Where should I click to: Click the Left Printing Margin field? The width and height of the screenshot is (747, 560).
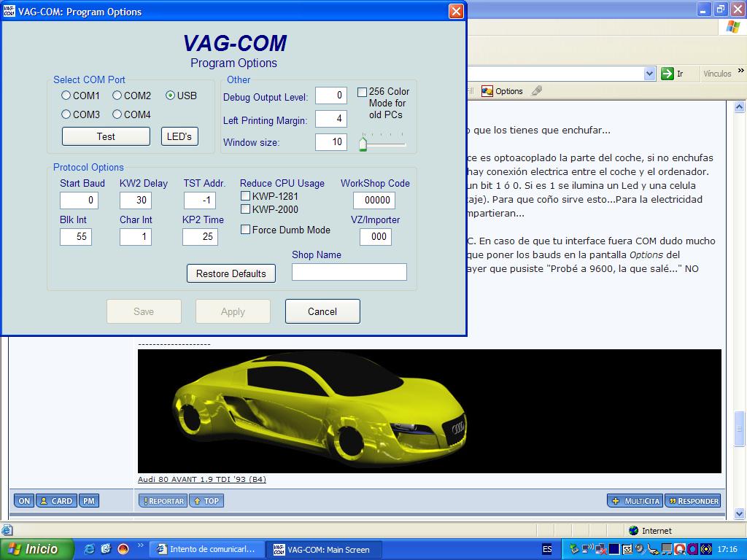coord(331,119)
